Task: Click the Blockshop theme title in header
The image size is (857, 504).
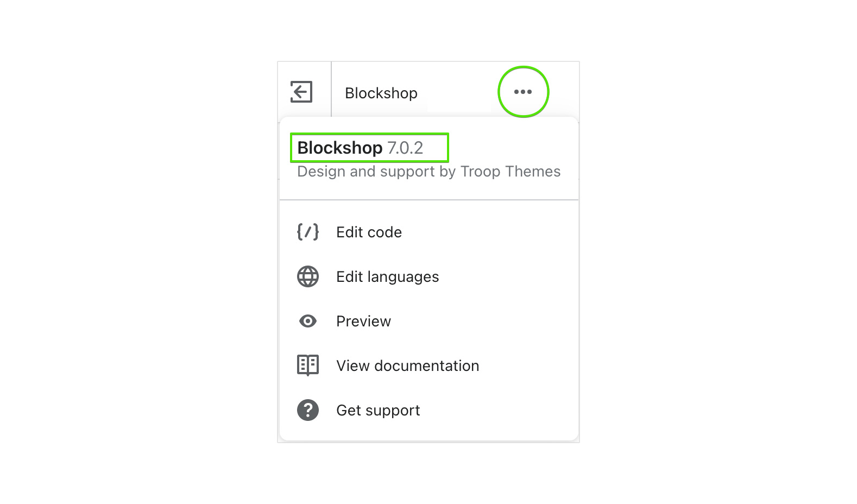Action: pyautogui.click(x=381, y=93)
